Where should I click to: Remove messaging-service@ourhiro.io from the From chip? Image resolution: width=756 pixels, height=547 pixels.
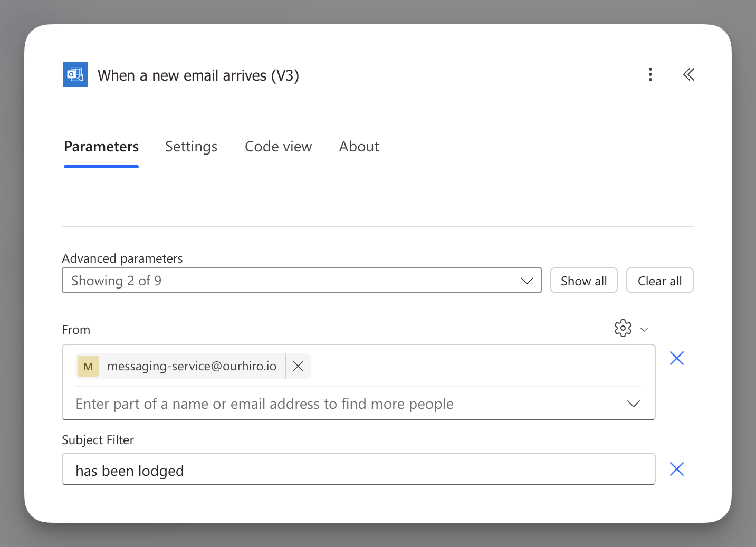point(298,366)
